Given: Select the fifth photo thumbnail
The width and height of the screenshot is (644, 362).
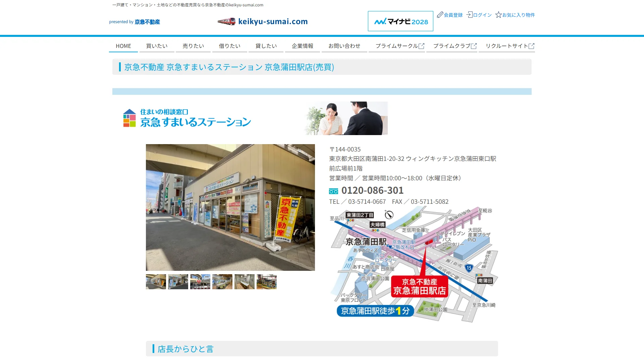Looking at the screenshot, I should pyautogui.click(x=245, y=282).
